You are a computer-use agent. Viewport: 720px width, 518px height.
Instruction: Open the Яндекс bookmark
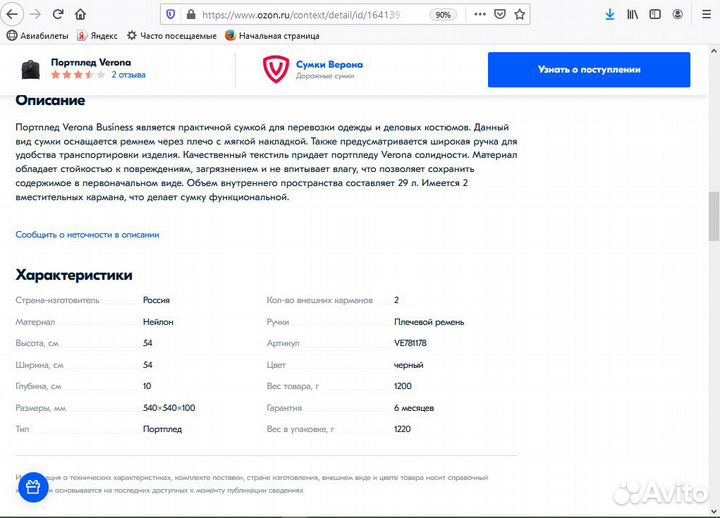[x=96, y=35]
